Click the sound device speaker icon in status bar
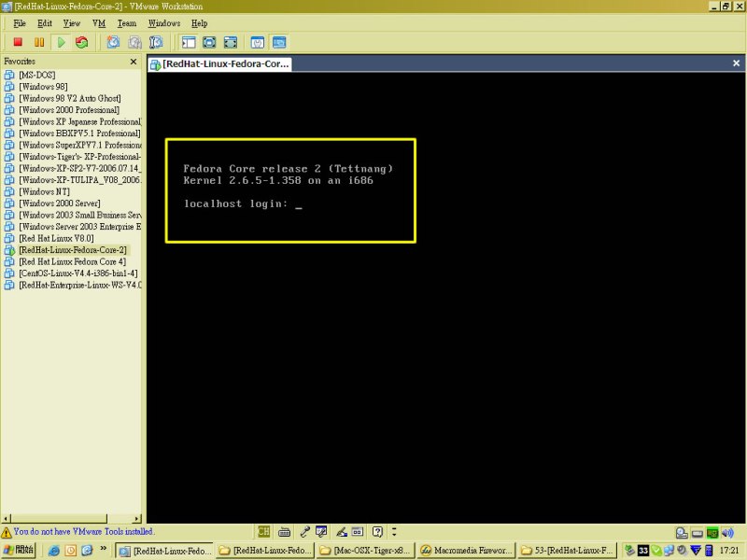Image resolution: width=747 pixels, height=560 pixels. [727, 533]
